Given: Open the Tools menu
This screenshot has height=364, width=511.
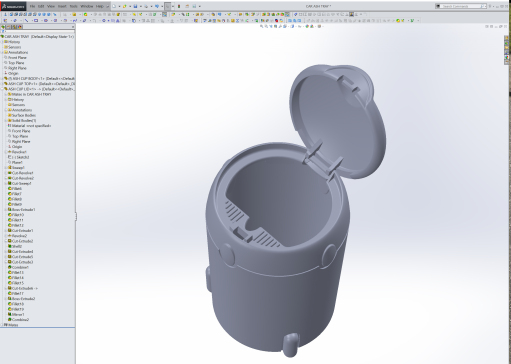Looking at the screenshot, I should 73,6.
